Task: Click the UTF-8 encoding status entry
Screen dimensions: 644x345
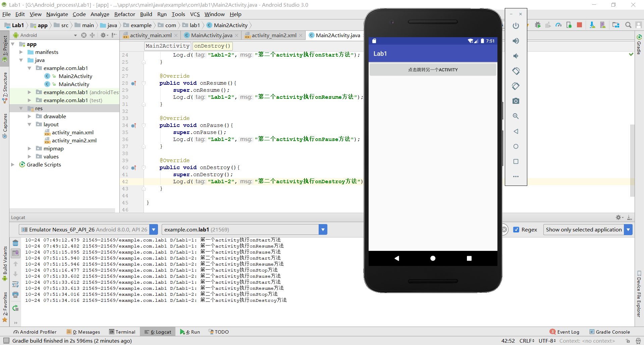Action: (547, 341)
